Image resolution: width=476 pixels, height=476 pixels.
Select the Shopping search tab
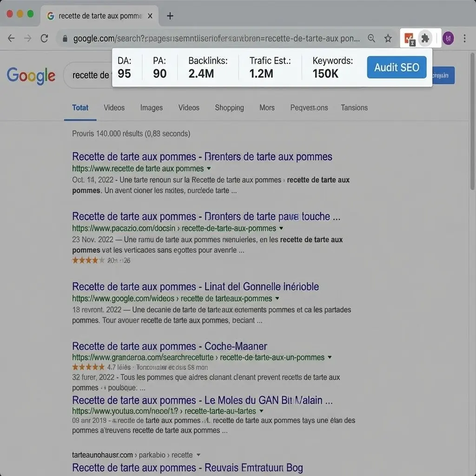pyautogui.click(x=229, y=107)
